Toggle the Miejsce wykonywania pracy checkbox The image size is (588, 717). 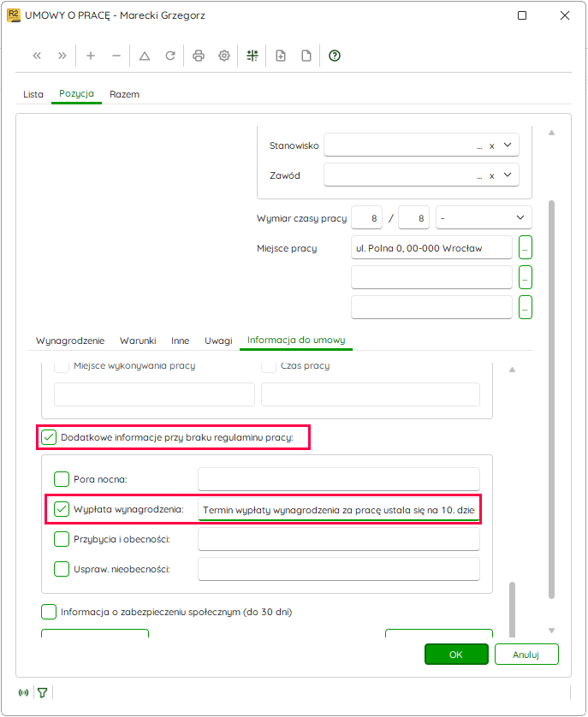[62, 366]
